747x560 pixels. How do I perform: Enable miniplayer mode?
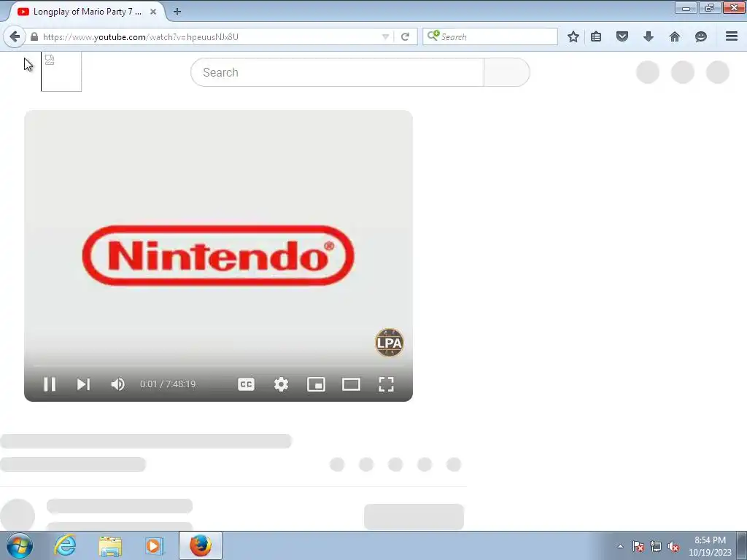pyautogui.click(x=317, y=384)
